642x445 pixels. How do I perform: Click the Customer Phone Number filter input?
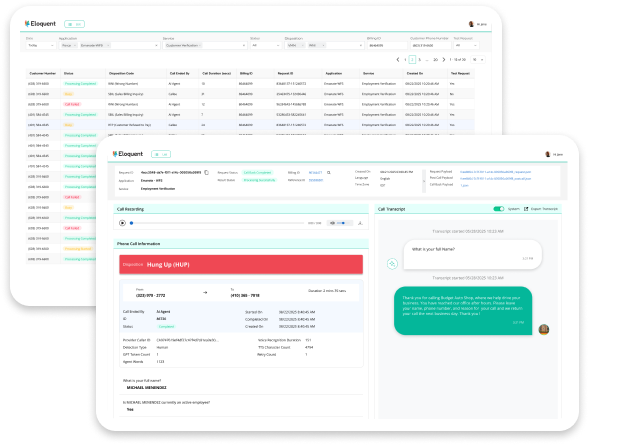(x=430, y=45)
